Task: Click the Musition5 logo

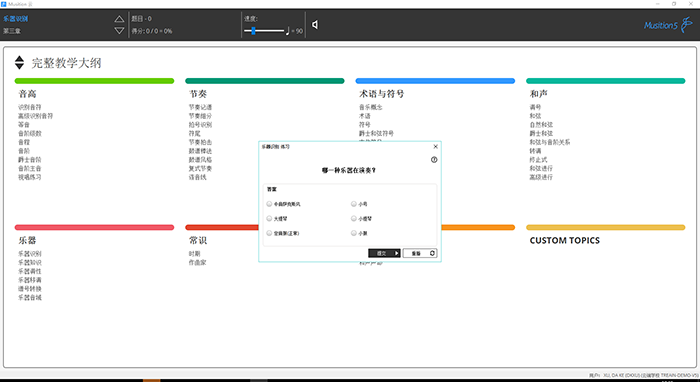Action: coord(667,25)
